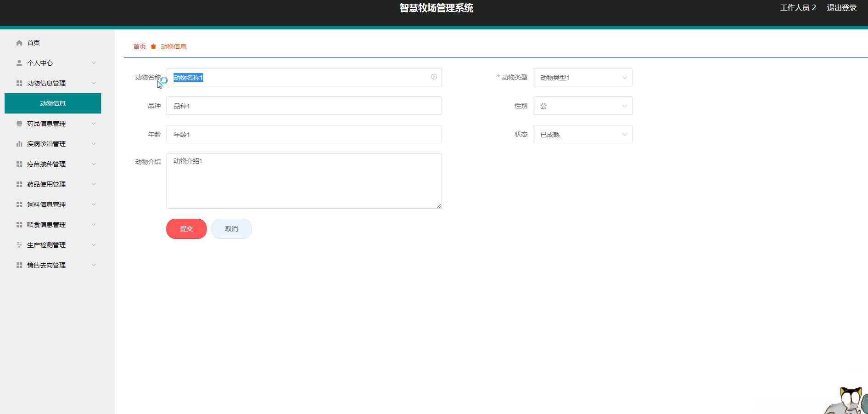Expand the 疫苗接种管理 submenu chevron

(94, 164)
